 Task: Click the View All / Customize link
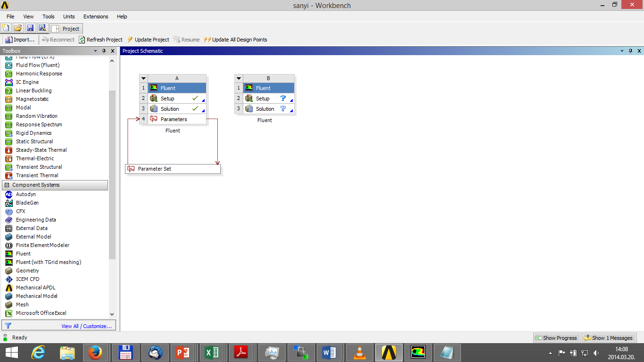87,326
